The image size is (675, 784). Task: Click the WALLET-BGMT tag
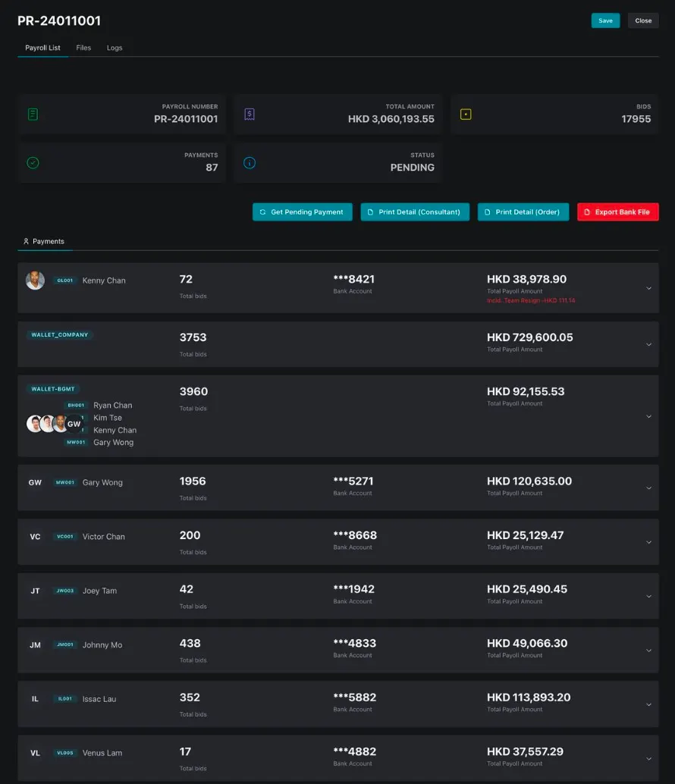[53, 389]
